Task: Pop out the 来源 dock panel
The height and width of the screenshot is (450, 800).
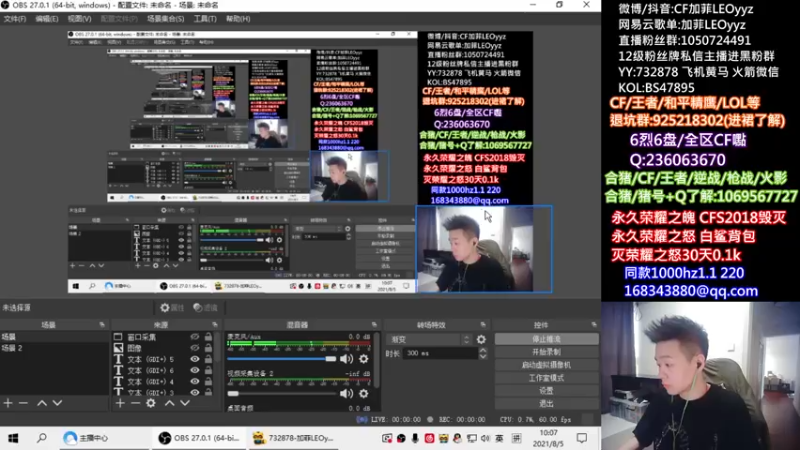Action: pyautogui.click(x=215, y=324)
